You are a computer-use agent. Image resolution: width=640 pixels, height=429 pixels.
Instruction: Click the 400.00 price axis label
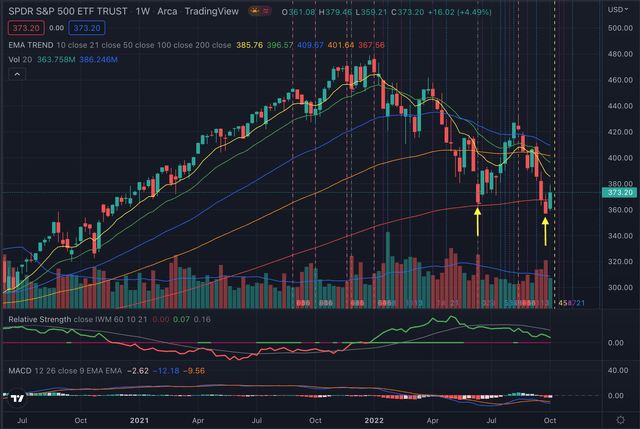click(x=620, y=158)
